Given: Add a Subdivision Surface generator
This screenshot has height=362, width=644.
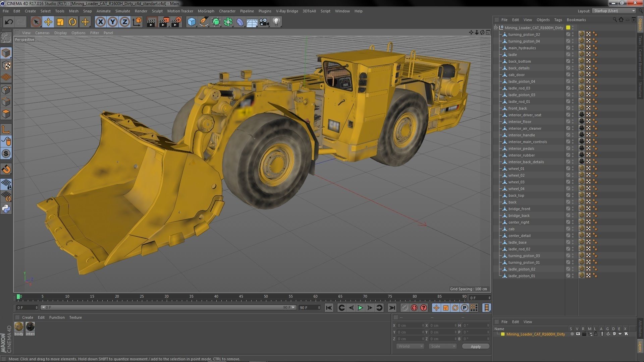Looking at the screenshot, I should coord(216,22).
